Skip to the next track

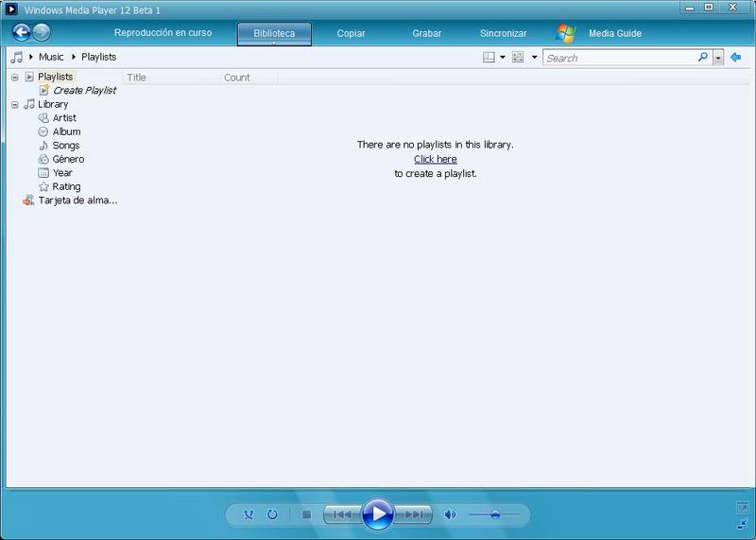click(x=413, y=514)
